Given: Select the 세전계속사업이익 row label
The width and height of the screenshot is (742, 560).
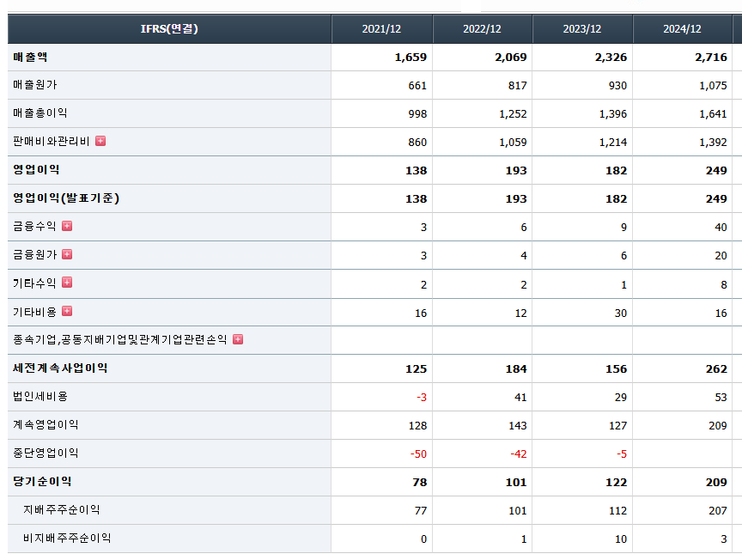Looking at the screenshot, I should (x=60, y=368).
